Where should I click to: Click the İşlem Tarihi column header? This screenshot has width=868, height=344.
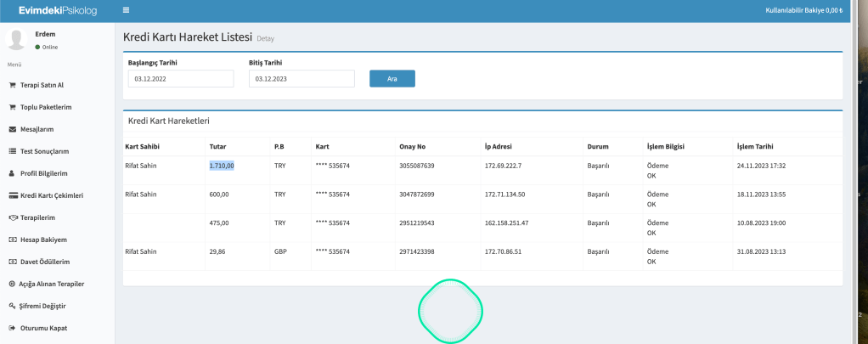755,147
